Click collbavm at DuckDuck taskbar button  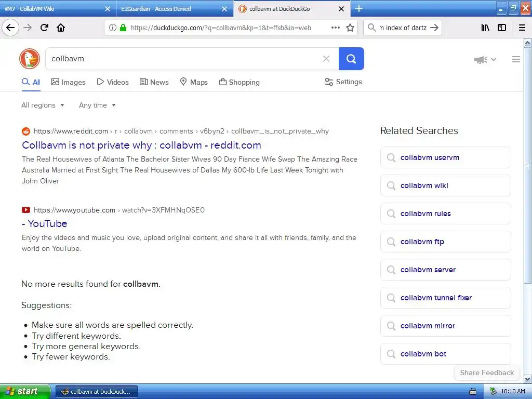pyautogui.click(x=96, y=392)
